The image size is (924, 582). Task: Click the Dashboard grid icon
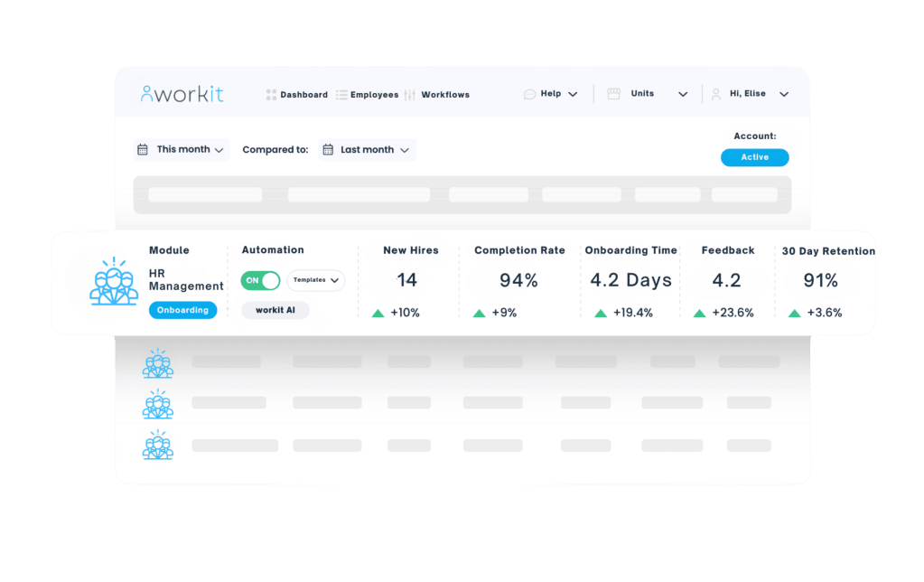point(271,95)
